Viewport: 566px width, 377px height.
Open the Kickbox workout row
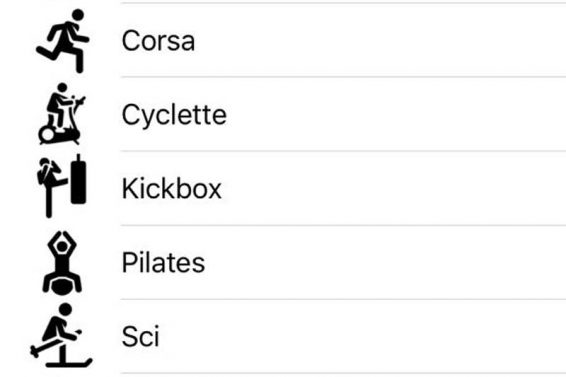[x=283, y=188]
